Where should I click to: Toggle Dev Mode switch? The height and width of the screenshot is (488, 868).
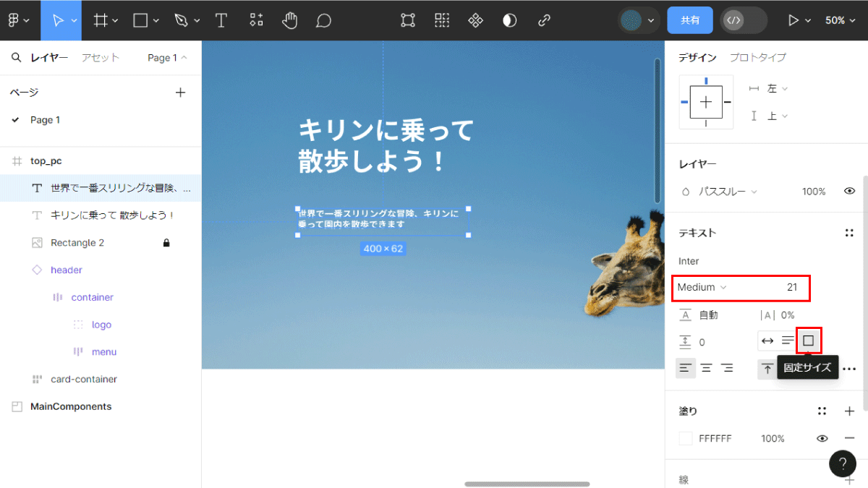pos(744,20)
